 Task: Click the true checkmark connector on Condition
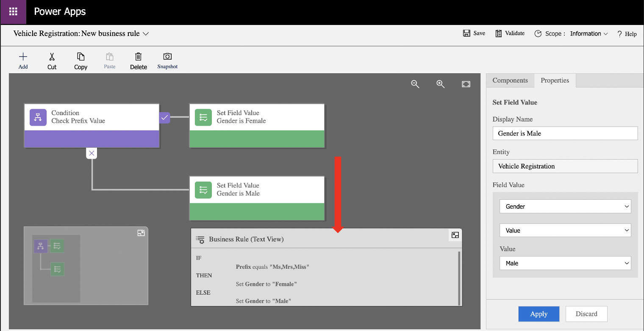coord(165,117)
